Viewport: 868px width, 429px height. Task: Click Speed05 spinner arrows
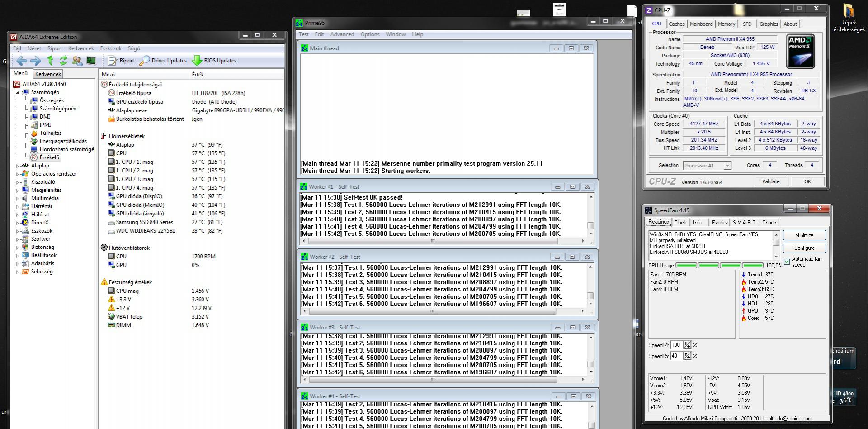687,356
